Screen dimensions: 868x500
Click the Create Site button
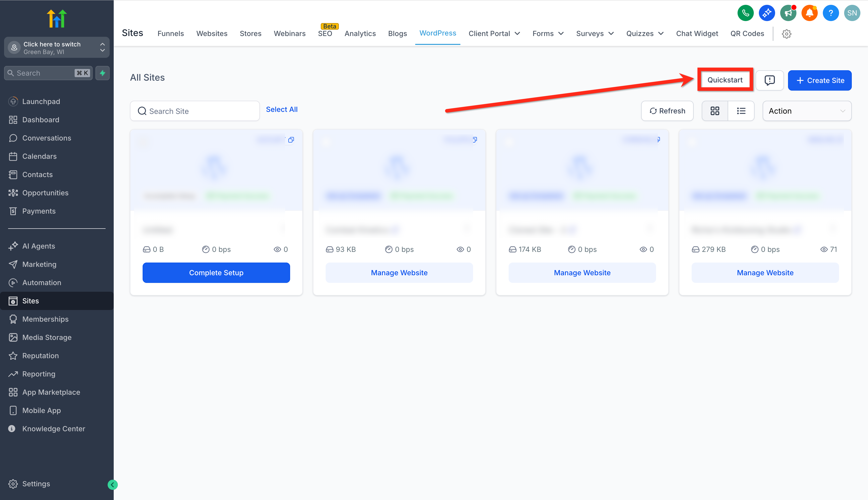(820, 80)
